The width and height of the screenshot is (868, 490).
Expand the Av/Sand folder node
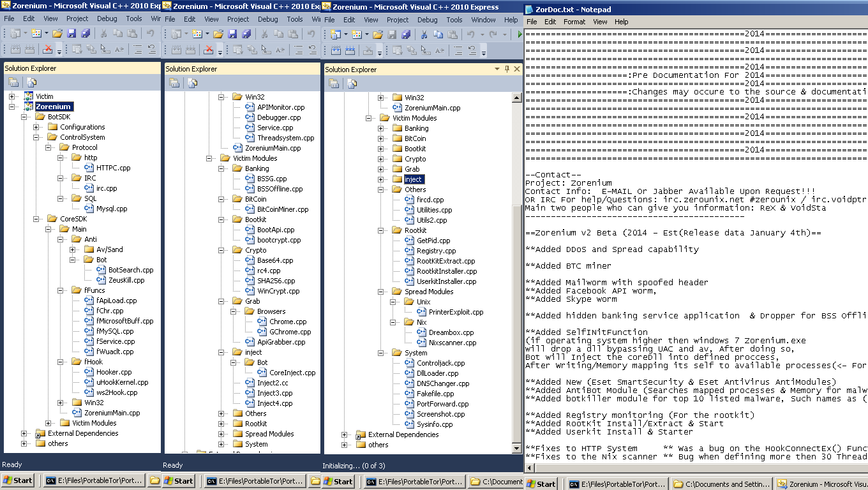pos(71,249)
